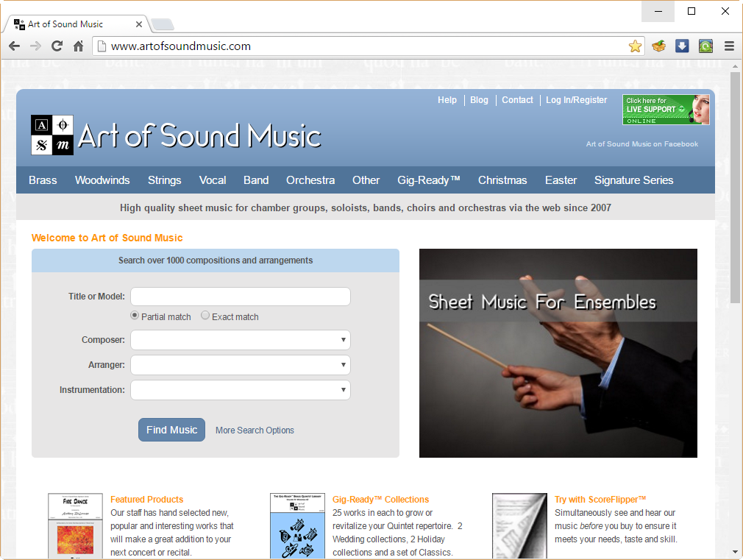Close the Art of Sound Music tab
This screenshot has width=743, height=560.
point(139,24)
